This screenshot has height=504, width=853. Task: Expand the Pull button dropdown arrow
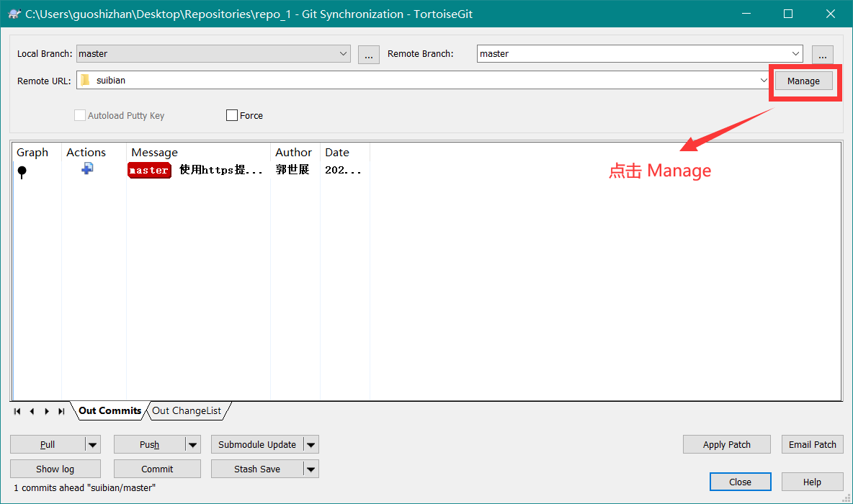tap(92, 445)
